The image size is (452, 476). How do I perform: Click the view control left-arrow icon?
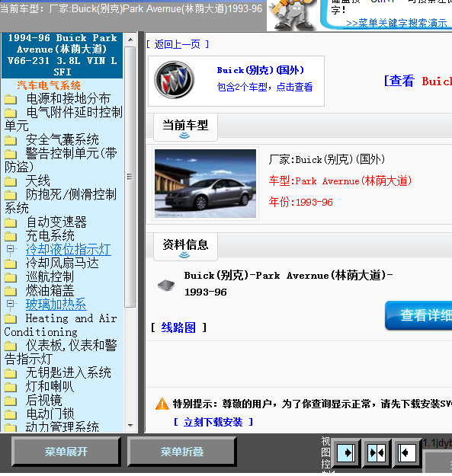coord(407,453)
